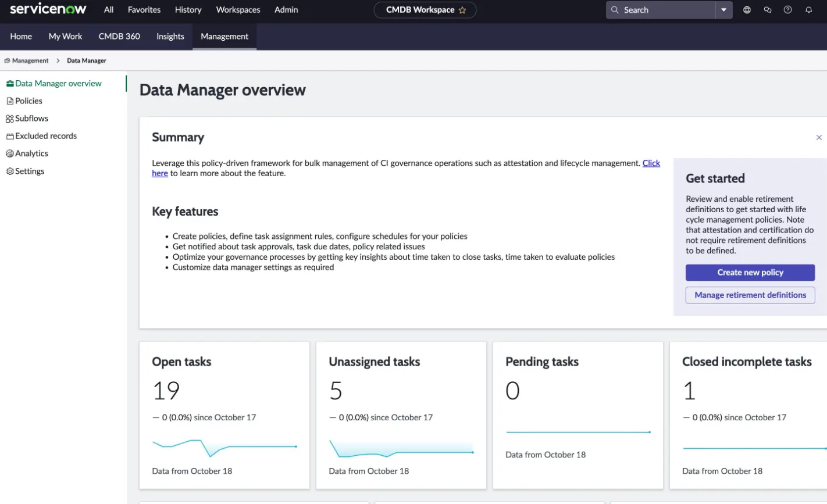Click the CMDB Workspace title pill
The width and height of the screenshot is (827, 504).
point(425,10)
